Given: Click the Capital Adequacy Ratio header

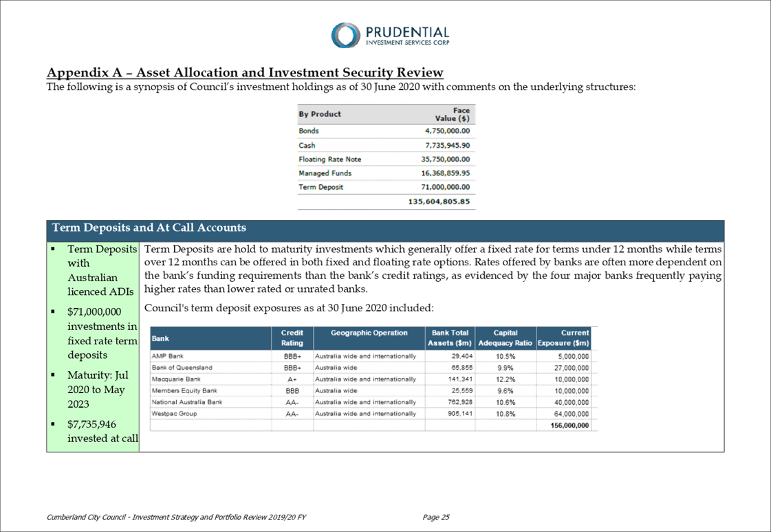Looking at the screenshot, I should [506, 338].
